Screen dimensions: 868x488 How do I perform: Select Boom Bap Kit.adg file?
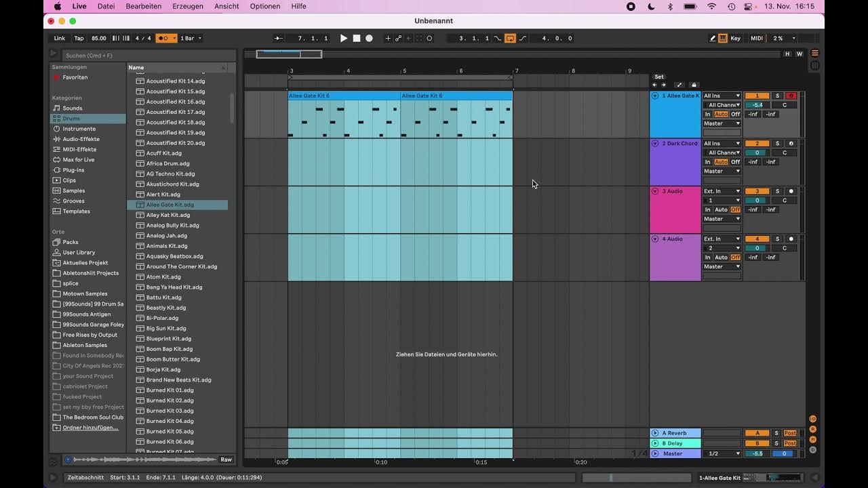169,349
